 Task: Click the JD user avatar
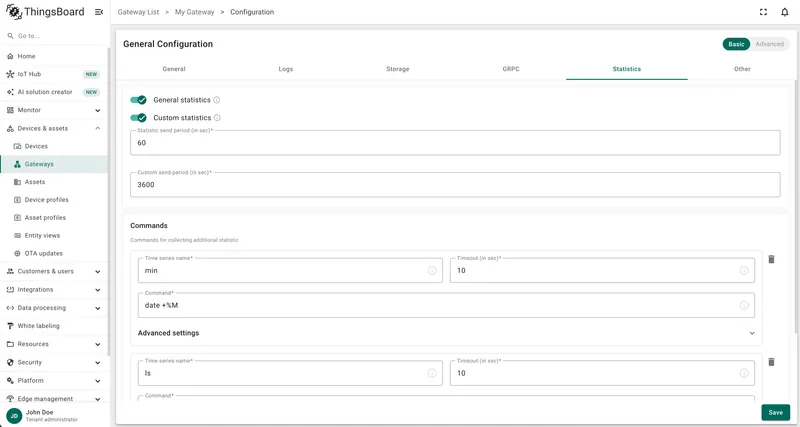click(x=14, y=415)
